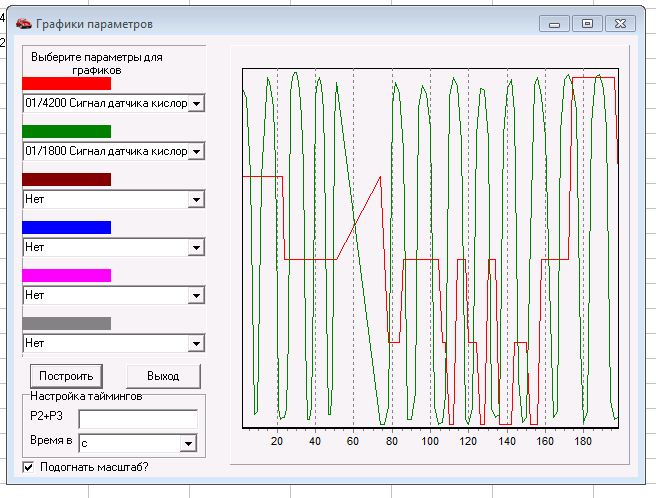Click the car icon in title bar
The height and width of the screenshot is (498, 656).
[24, 23]
